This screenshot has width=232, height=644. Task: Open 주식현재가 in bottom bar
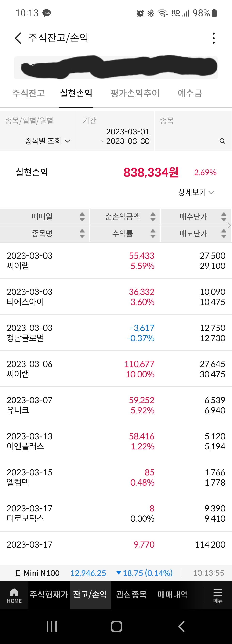point(49,595)
